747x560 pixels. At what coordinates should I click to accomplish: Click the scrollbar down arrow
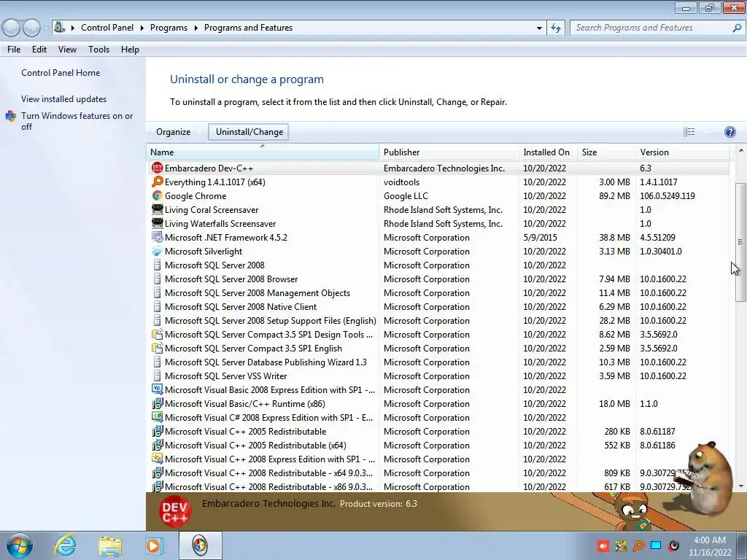(740, 486)
